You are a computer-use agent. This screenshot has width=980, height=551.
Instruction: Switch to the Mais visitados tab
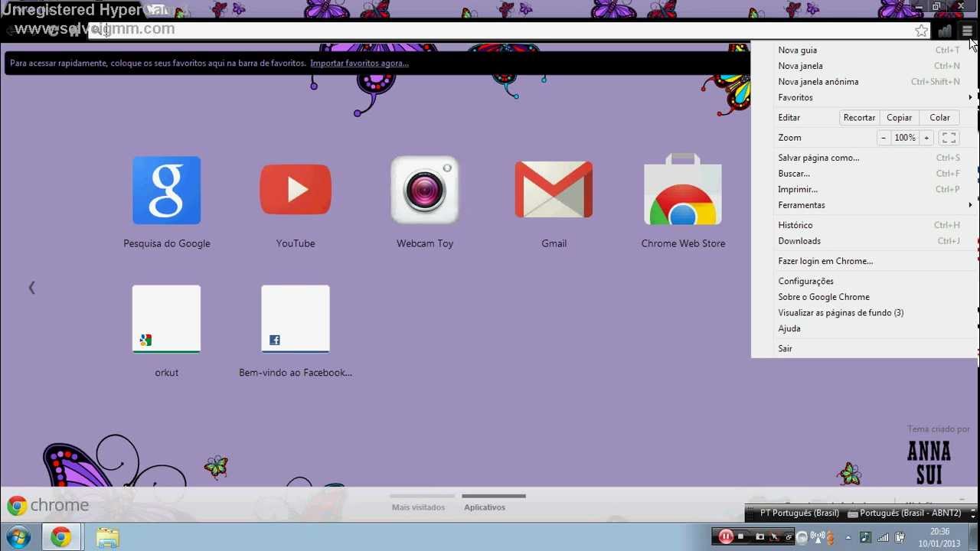(x=418, y=507)
